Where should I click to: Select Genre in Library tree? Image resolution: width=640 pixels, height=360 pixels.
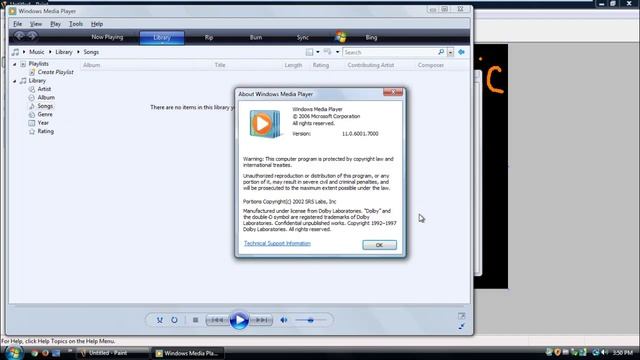coord(45,114)
